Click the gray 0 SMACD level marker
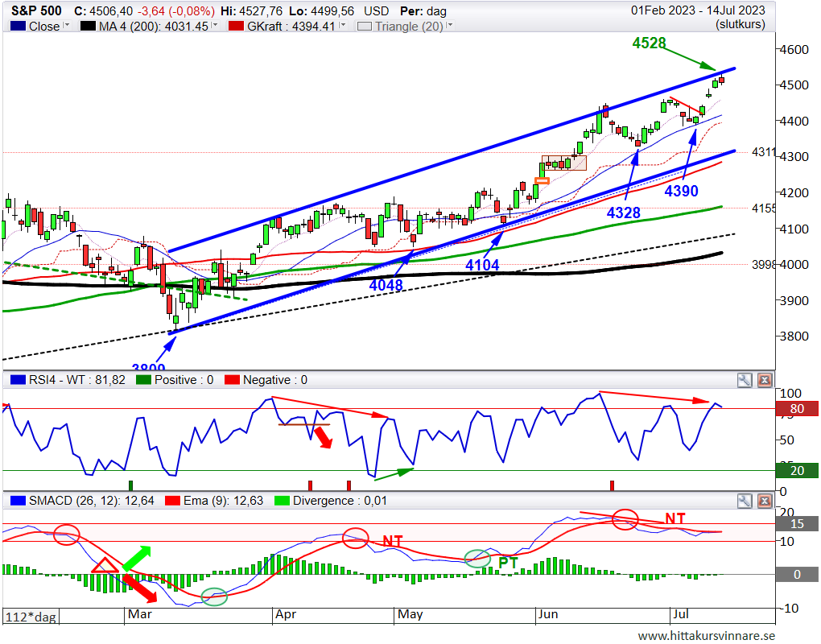The image size is (821, 644). (x=796, y=574)
